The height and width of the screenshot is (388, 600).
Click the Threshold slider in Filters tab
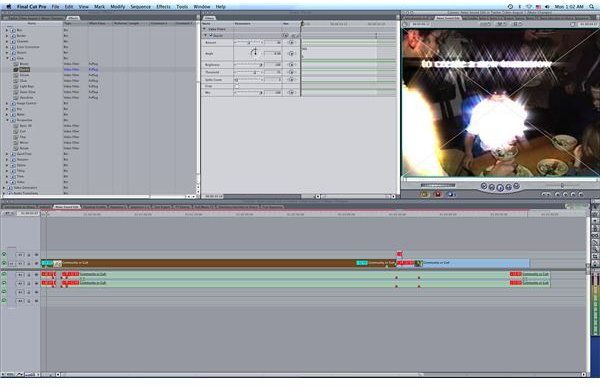tap(249, 72)
